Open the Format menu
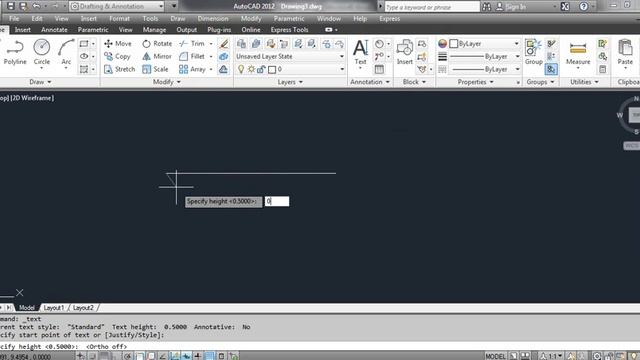 point(119,18)
